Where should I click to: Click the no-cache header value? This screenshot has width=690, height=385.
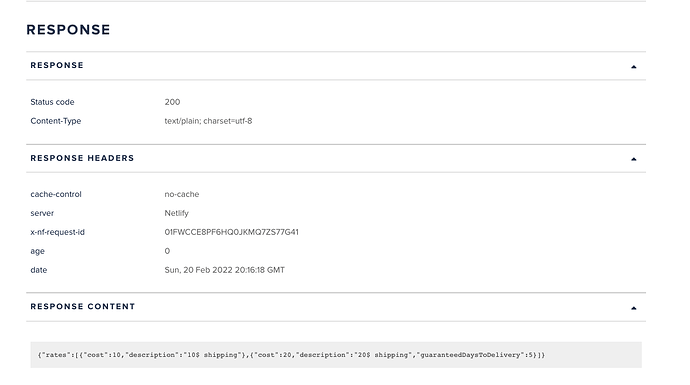click(x=182, y=194)
